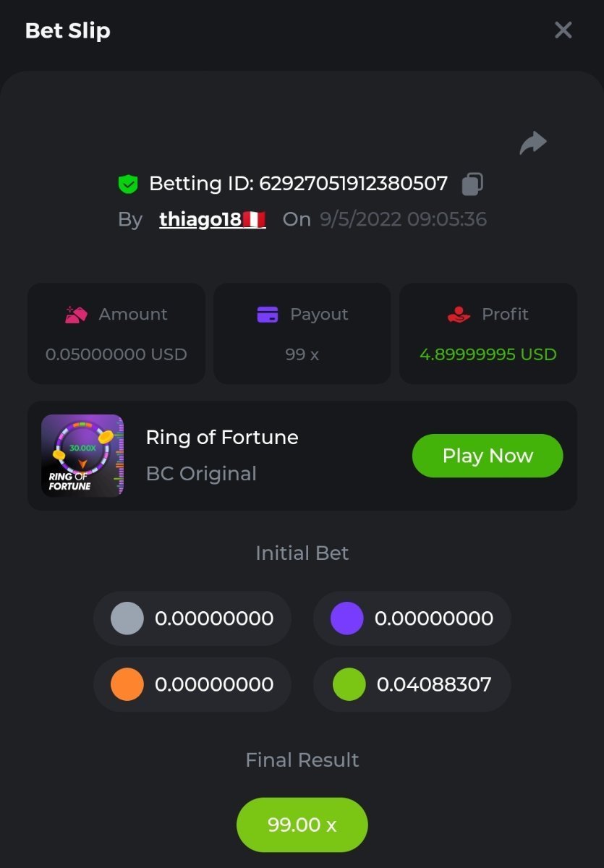Copy the betting ID
Viewport: 604px width, 868px height.
point(472,184)
